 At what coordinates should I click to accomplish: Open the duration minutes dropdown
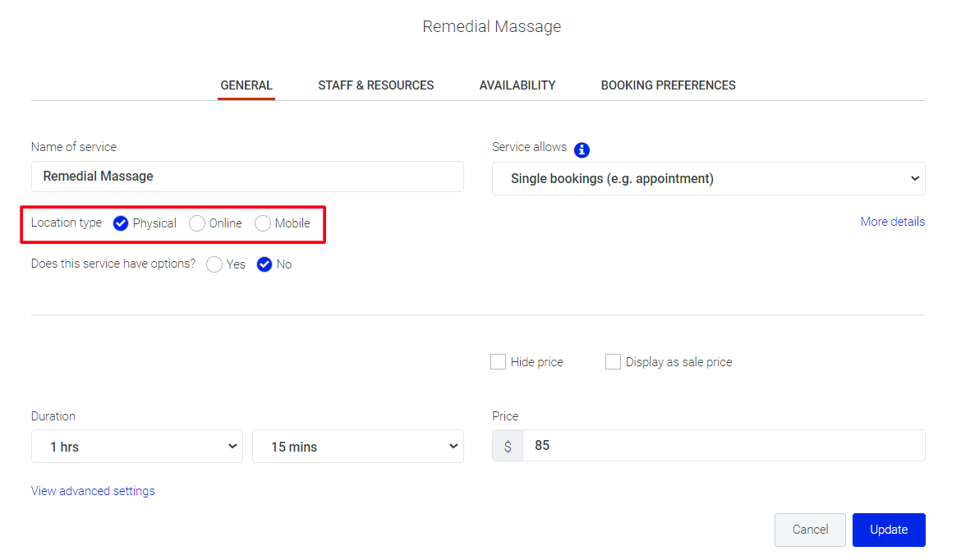pyautogui.click(x=357, y=447)
